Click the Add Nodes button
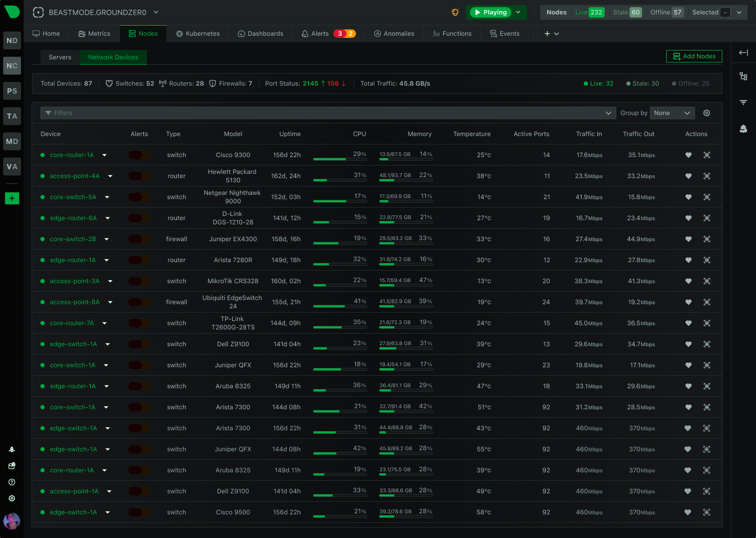756x538 pixels. click(x=694, y=56)
